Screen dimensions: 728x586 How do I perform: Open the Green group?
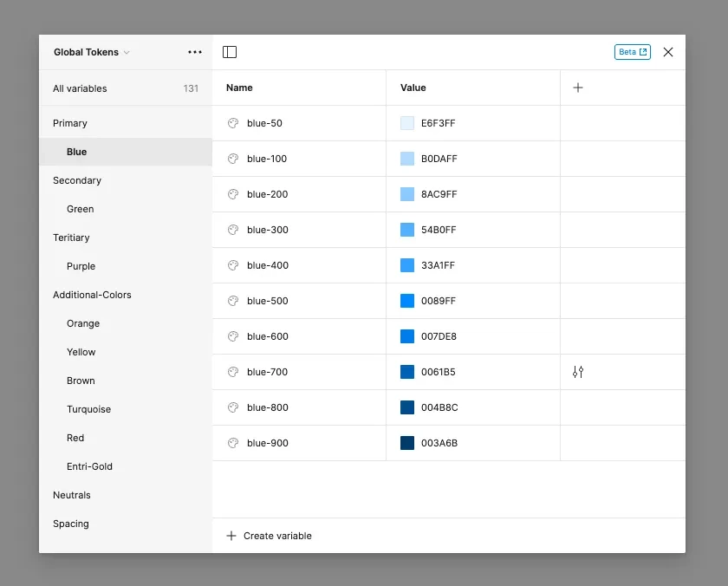tap(126, 209)
